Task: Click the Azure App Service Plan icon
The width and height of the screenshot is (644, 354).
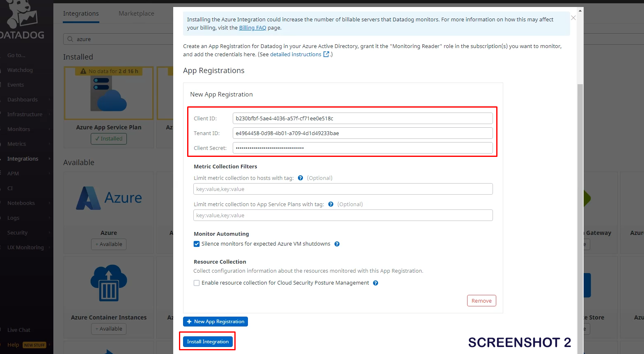Action: click(x=109, y=94)
